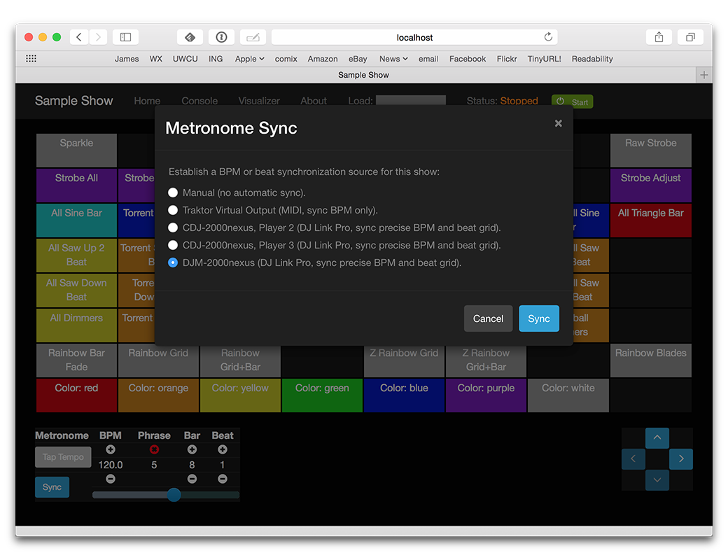
Task: Select DJM-2000nexus radio button
Action: coord(173,262)
